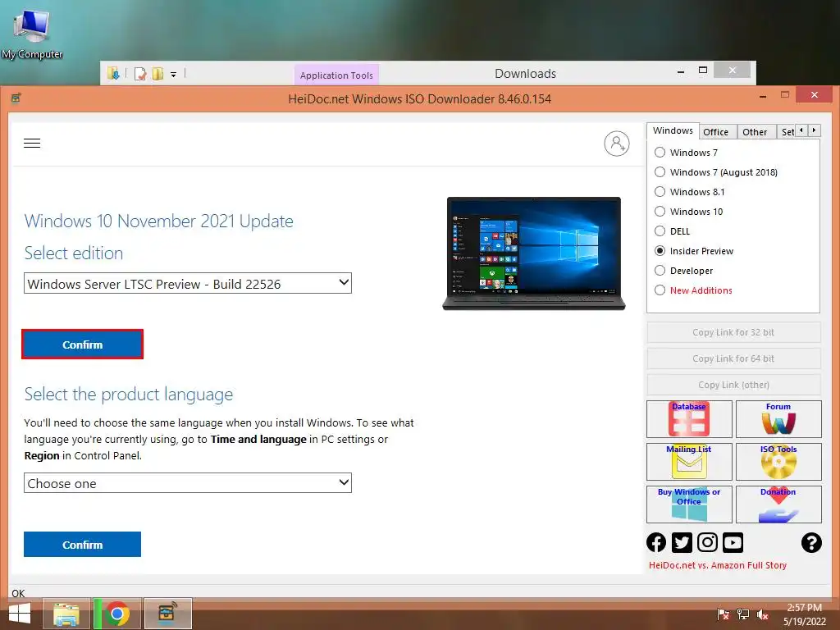Confirm the selected edition
The image size is (840, 630).
click(x=83, y=345)
